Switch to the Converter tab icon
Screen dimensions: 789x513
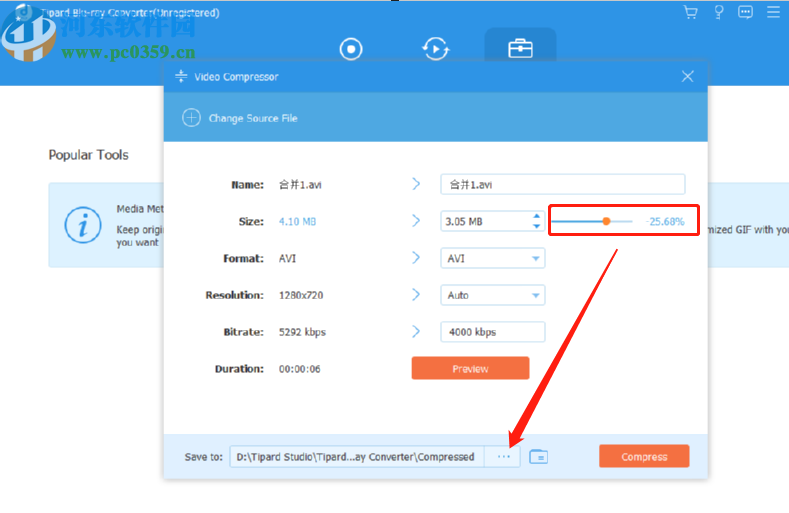435,49
